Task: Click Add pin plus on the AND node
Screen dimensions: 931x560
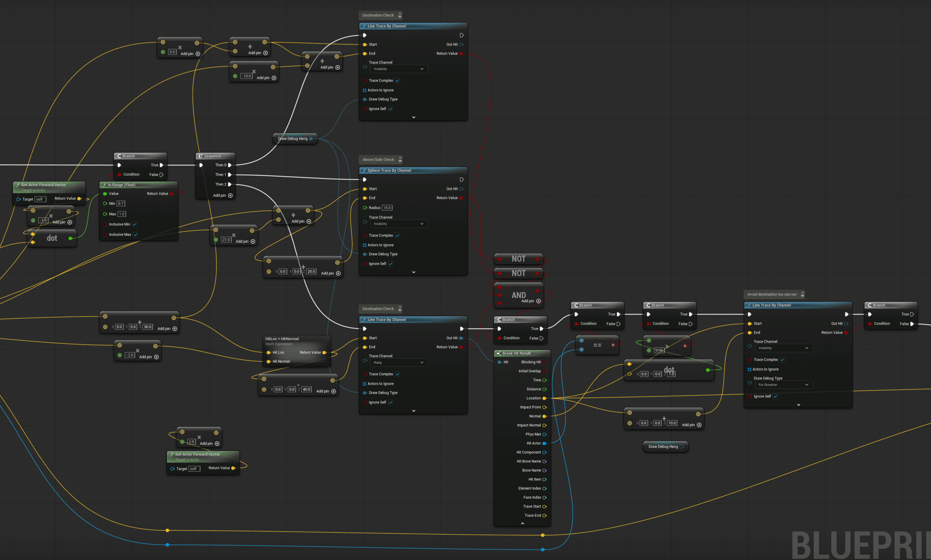Action: (x=538, y=301)
